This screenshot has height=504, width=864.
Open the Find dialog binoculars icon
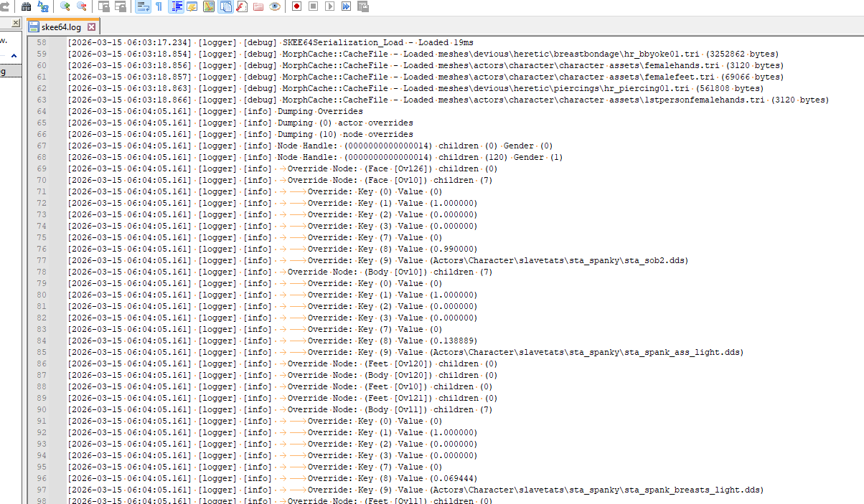tap(26, 6)
